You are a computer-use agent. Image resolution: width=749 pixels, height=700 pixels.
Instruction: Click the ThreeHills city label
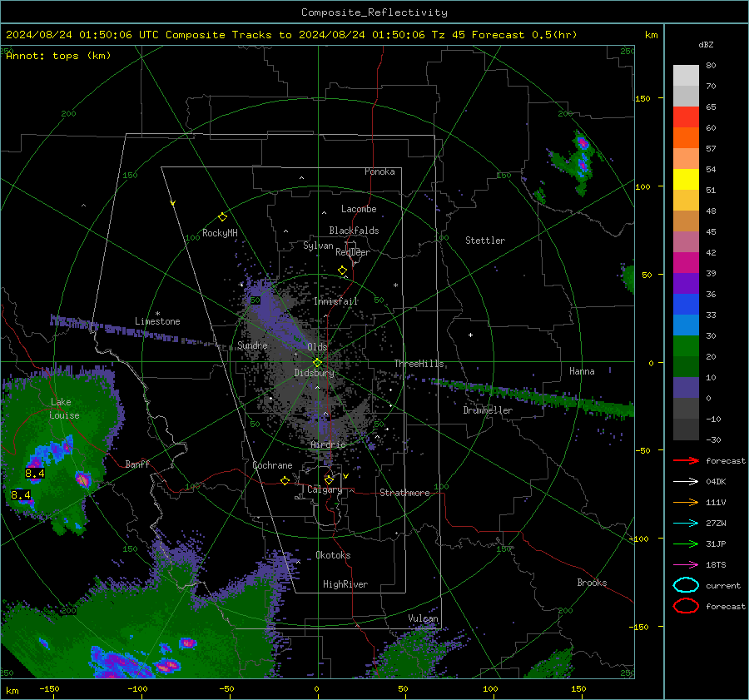click(x=419, y=364)
